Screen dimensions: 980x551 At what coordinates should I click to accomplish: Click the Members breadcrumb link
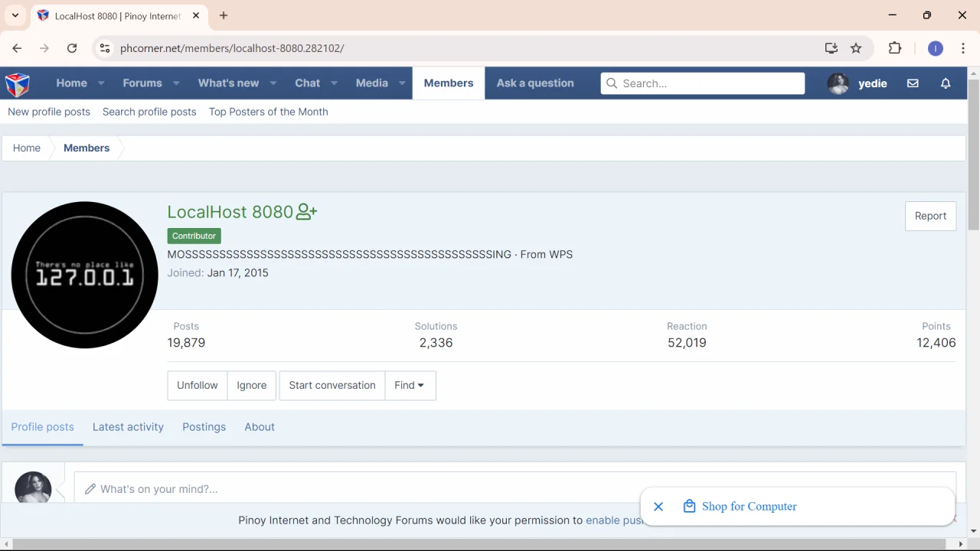tap(87, 148)
